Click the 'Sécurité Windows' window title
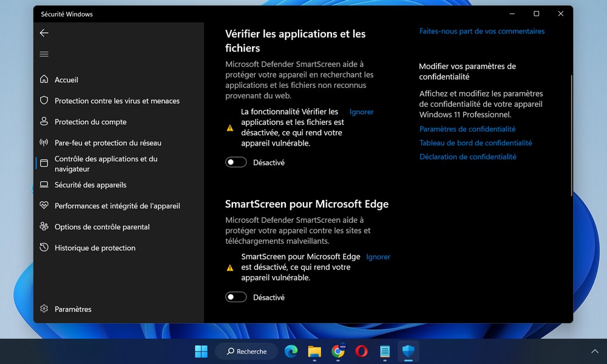This screenshot has width=607, height=364. coord(67,14)
